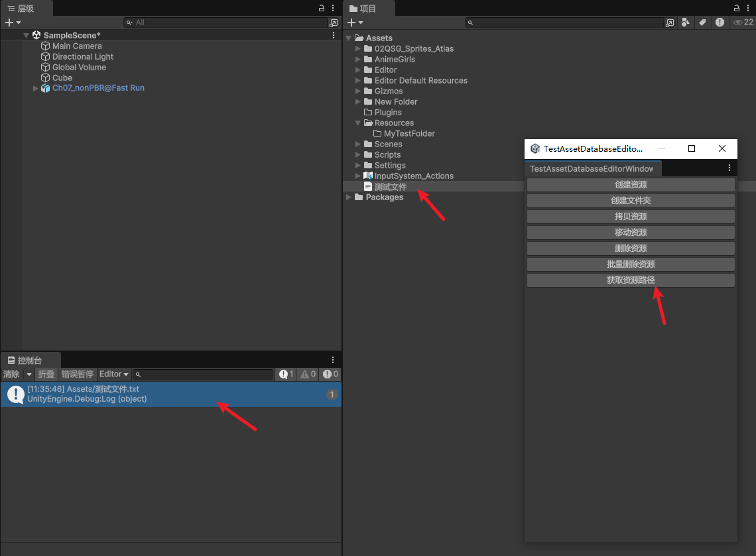Select the Editor folder

click(385, 70)
